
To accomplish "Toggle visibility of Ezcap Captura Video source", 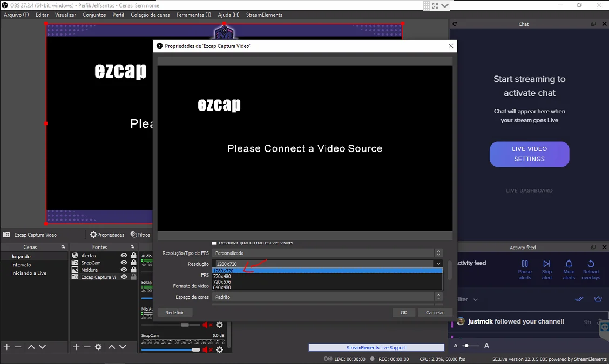I will [124, 277].
